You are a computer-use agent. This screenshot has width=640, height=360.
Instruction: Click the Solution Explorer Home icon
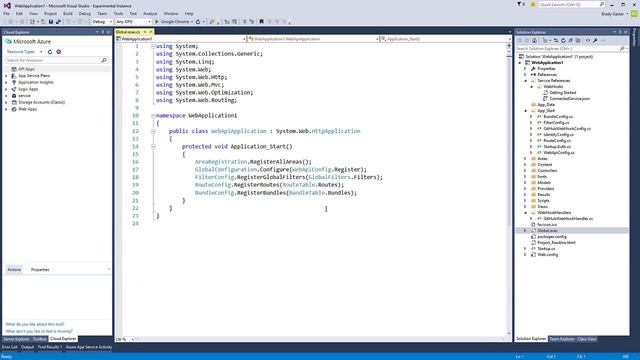(534, 40)
